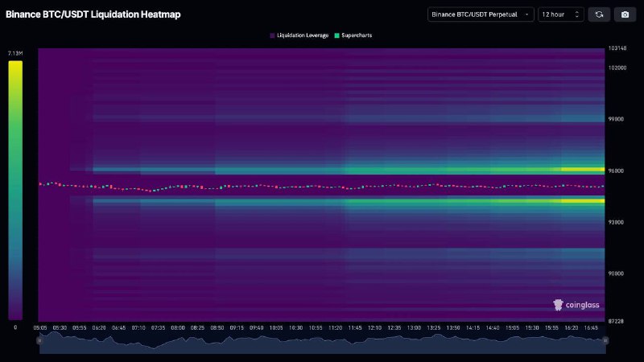Click the color scale gradient bar
Viewport: 644px width, 362px height.
[15, 190]
